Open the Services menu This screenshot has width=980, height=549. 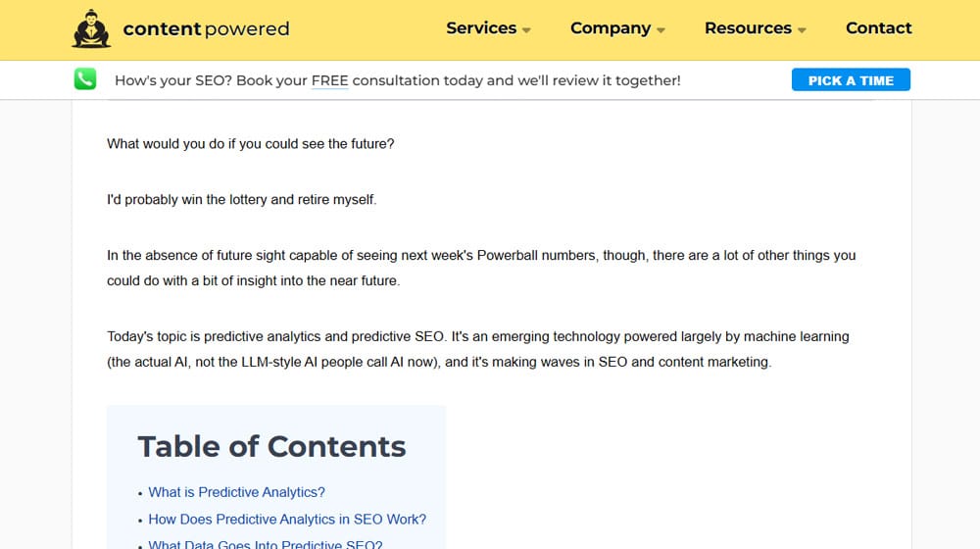[x=481, y=28]
